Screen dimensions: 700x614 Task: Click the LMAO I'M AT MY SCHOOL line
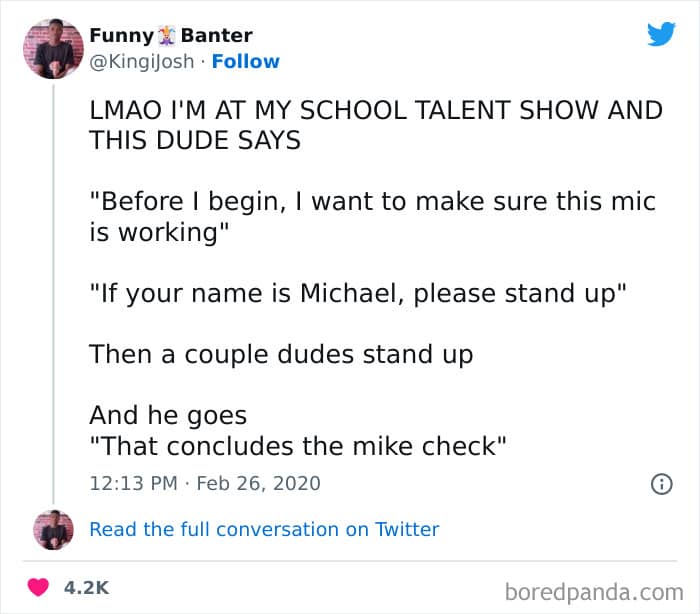coord(376,110)
